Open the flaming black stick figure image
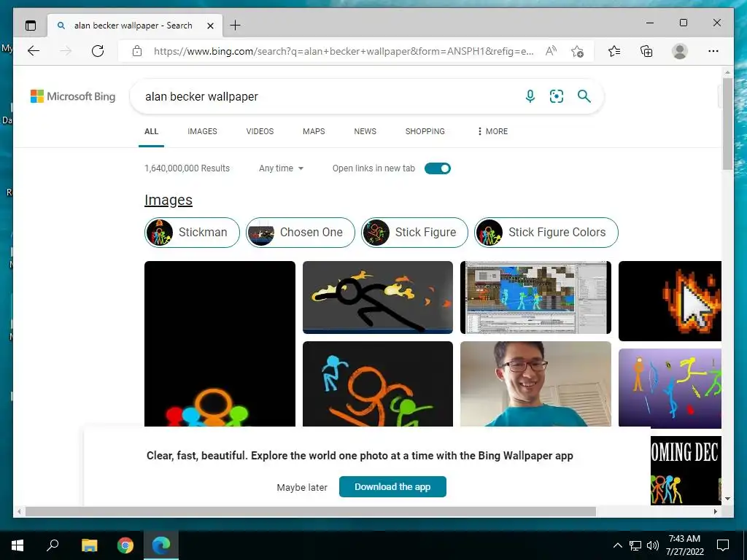The height and width of the screenshot is (560, 747). 378,297
